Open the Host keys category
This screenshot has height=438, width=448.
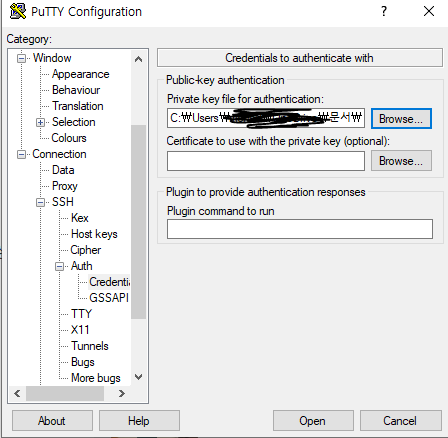tap(94, 234)
